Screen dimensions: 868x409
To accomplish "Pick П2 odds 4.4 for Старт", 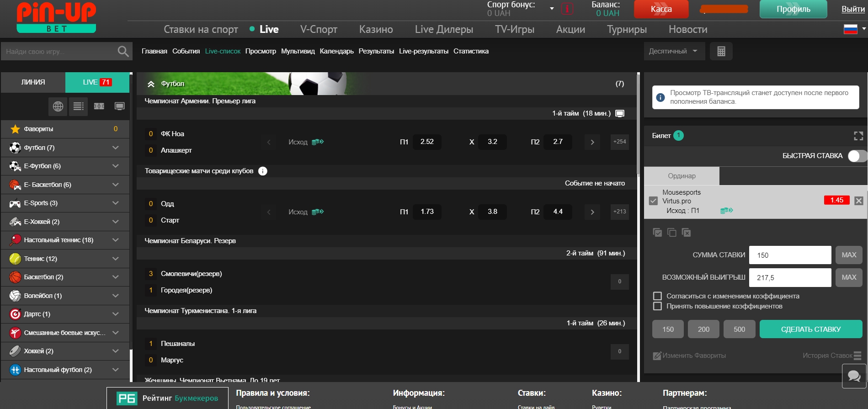I will 558,212.
